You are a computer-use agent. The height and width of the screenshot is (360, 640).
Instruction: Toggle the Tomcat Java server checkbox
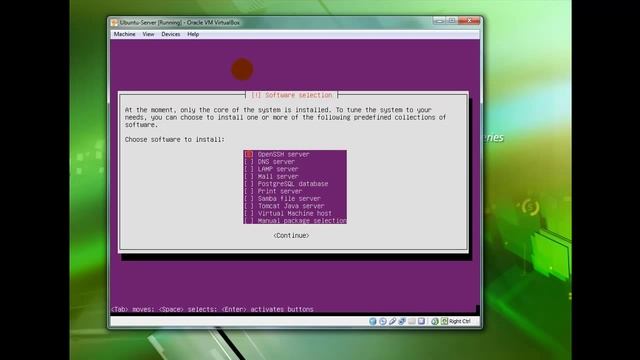pyautogui.click(x=249, y=206)
